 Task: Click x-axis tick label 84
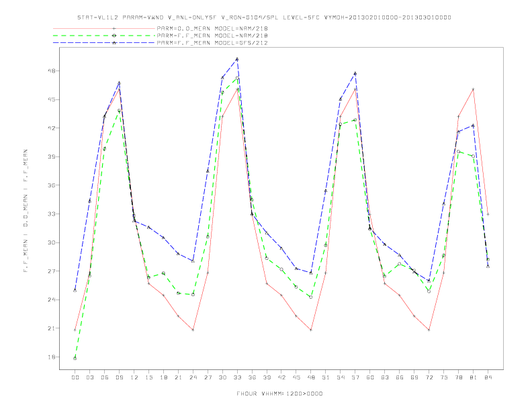point(488,377)
